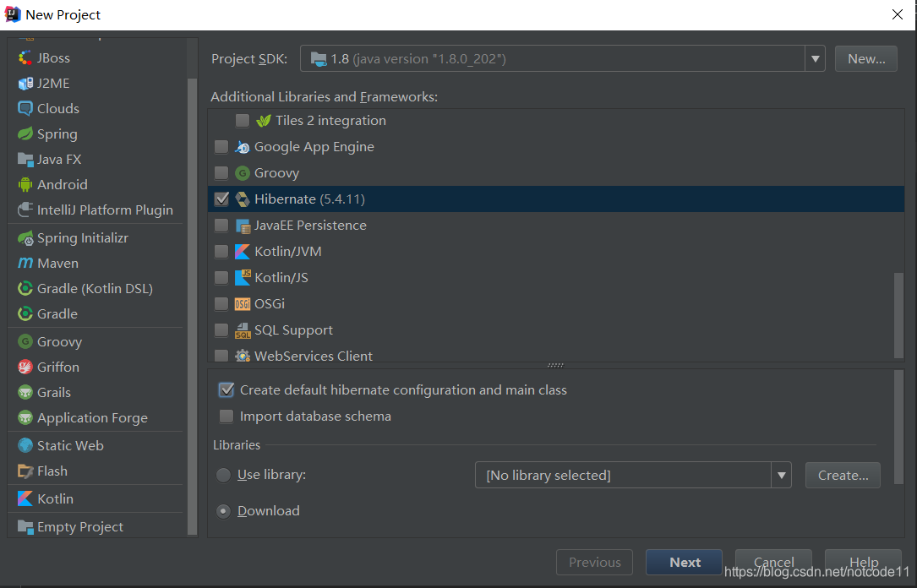
Task: Uncheck the Hibernate checkbox
Action: [x=221, y=199]
